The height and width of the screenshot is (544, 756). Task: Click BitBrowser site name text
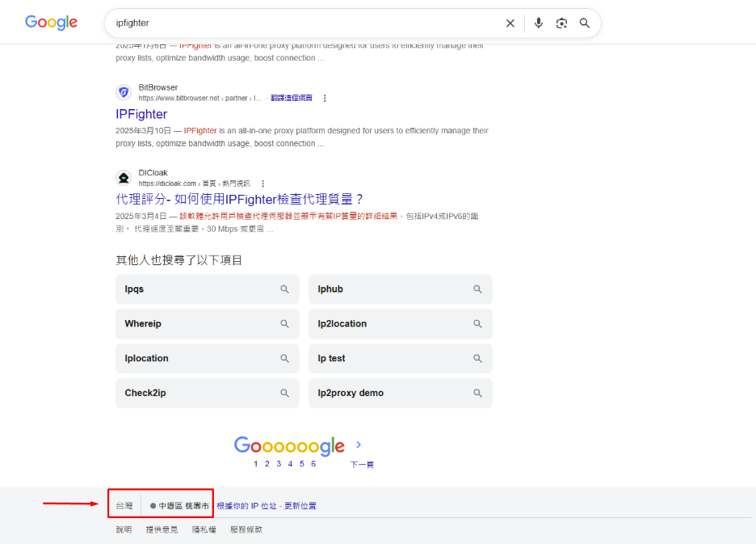158,87
